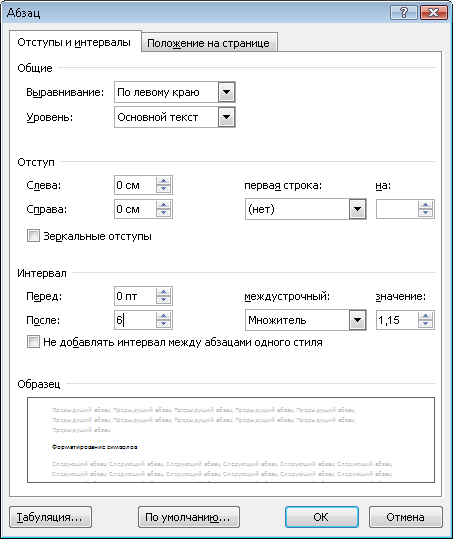This screenshot has width=453, height=539.
Task: Switch to Отступы и интервалы tab
Action: tap(74, 42)
